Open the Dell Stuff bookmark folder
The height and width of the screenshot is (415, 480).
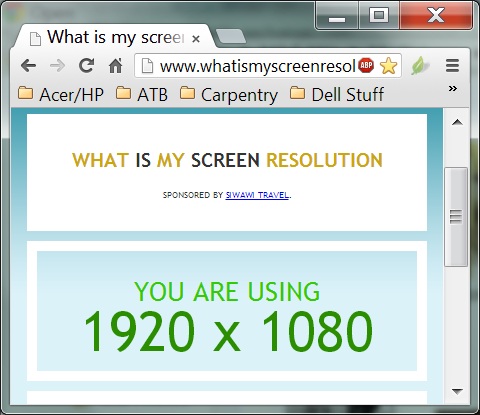337,95
